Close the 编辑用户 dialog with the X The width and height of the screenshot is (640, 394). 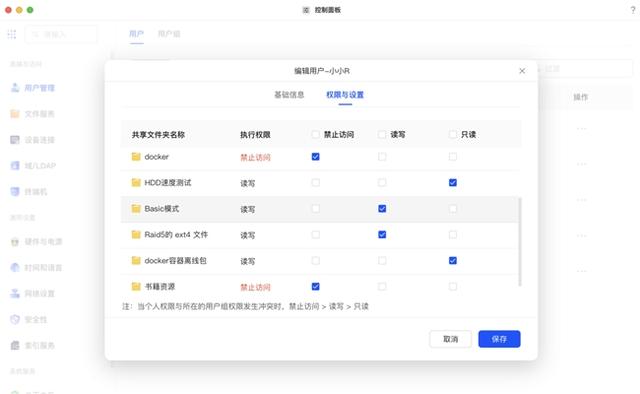pos(522,71)
